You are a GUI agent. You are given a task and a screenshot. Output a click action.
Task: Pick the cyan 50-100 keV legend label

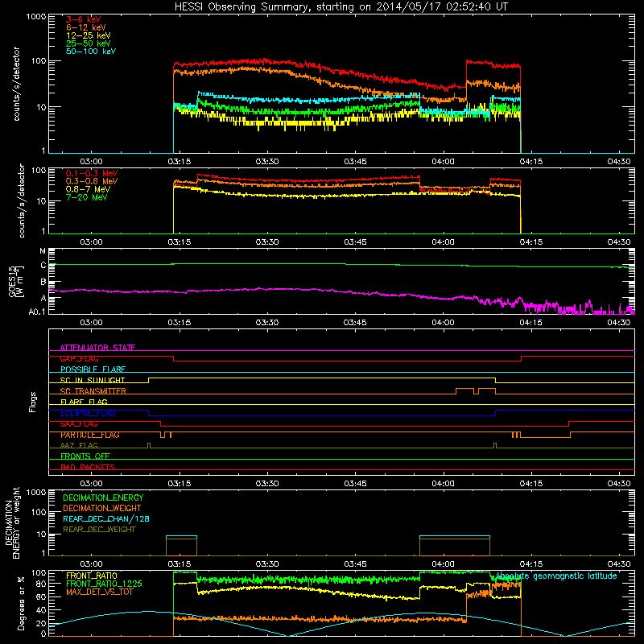(x=91, y=52)
